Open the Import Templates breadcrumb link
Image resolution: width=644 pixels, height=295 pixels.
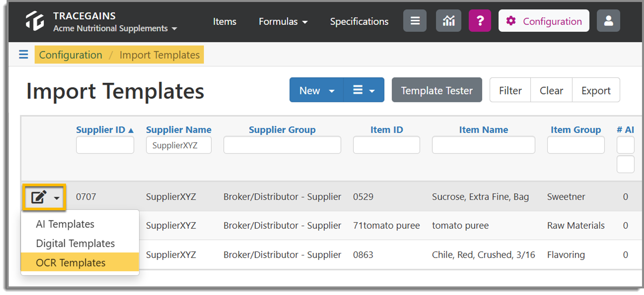tap(160, 55)
